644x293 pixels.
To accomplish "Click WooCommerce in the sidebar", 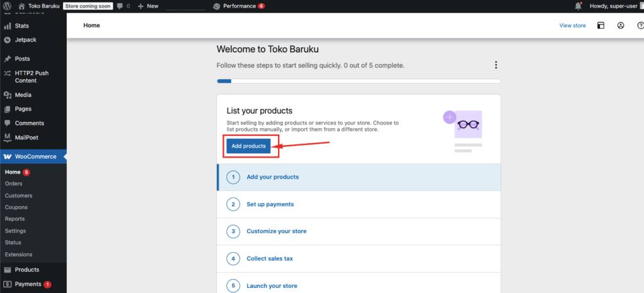I will click(33, 157).
